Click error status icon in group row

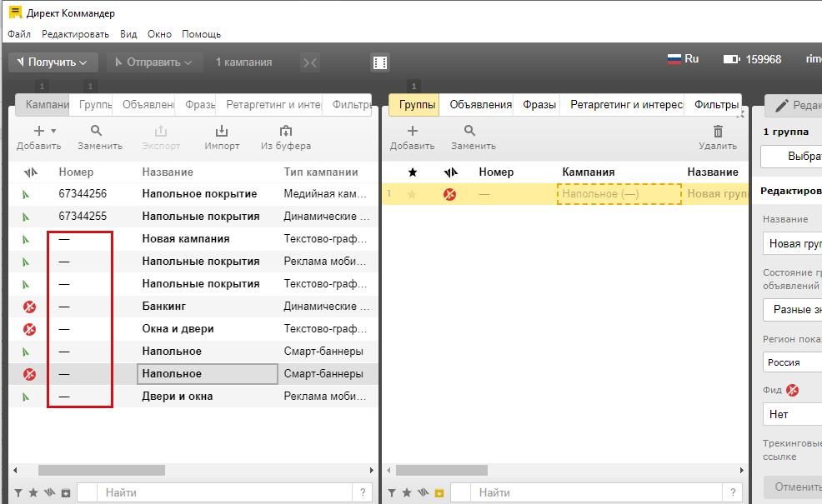[450, 194]
